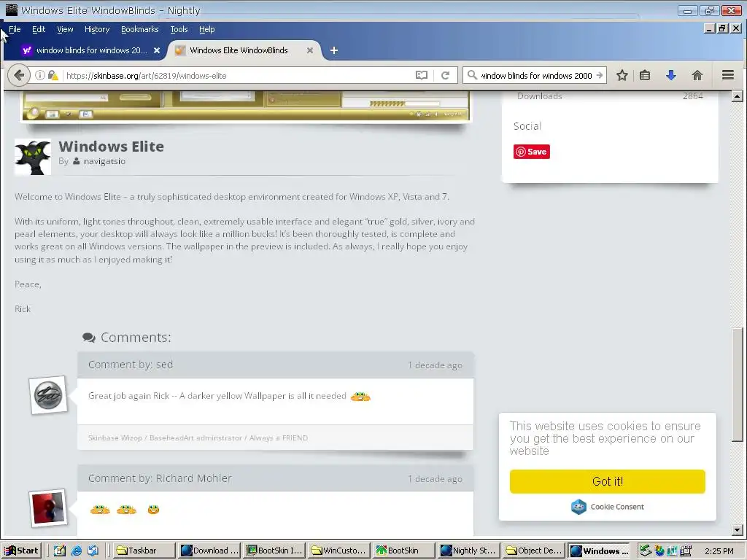Image resolution: width=747 pixels, height=560 pixels.
Task: Click the search box with window blinds query
Action: pyautogui.click(x=536, y=75)
